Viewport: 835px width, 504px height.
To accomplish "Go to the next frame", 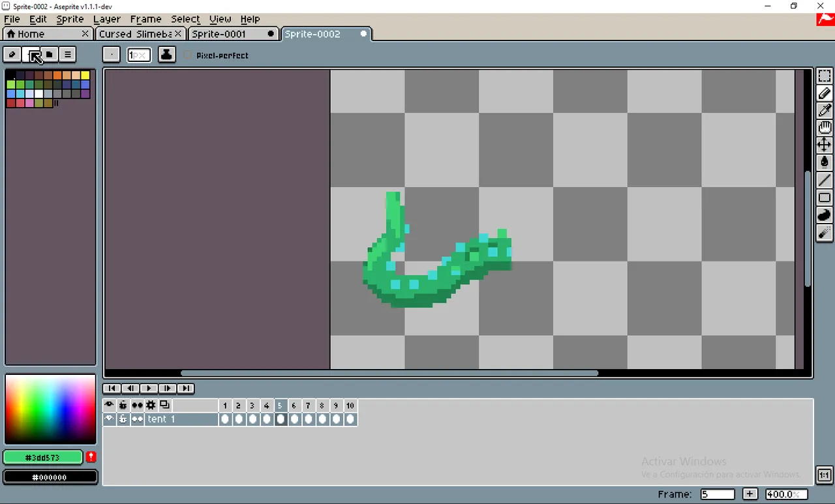I will point(168,388).
